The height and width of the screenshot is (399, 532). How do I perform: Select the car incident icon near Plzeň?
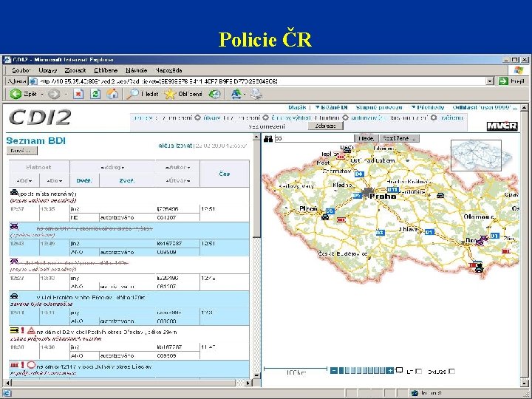pos(325,216)
